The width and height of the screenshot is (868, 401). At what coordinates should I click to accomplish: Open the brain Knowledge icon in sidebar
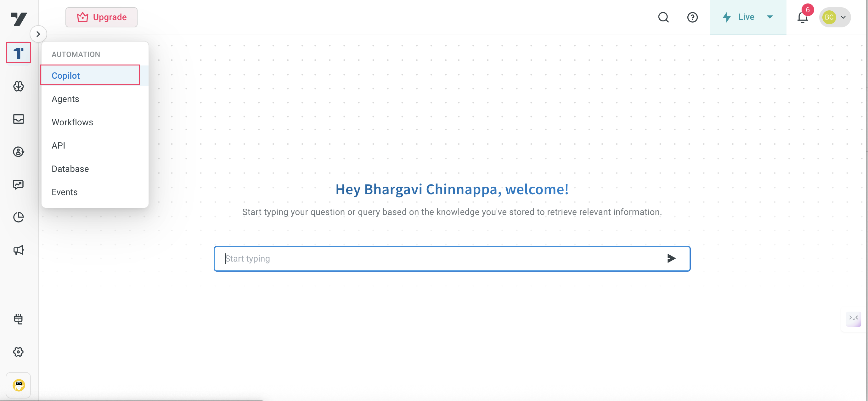[19, 86]
